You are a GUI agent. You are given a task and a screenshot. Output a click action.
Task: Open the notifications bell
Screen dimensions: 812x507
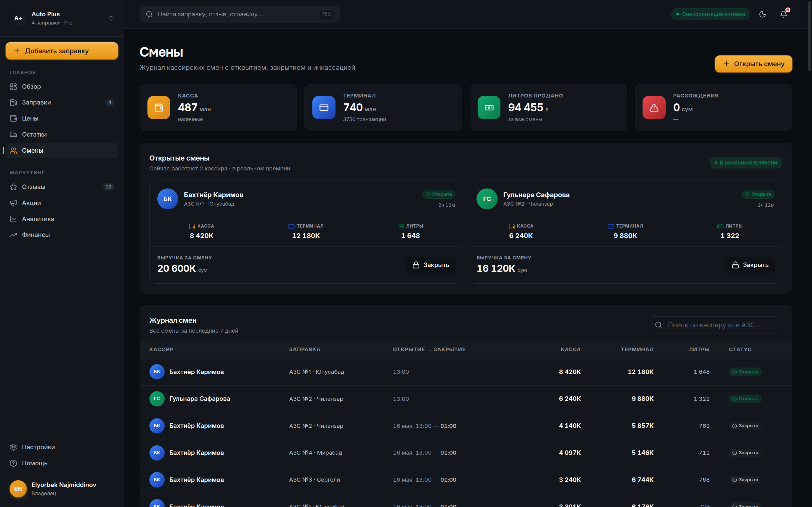point(784,14)
